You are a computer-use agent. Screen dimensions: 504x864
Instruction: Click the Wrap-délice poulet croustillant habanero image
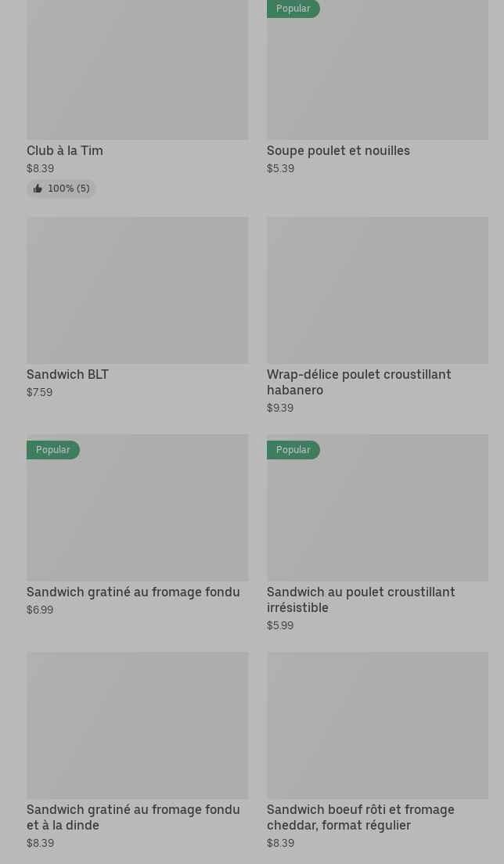click(x=377, y=290)
